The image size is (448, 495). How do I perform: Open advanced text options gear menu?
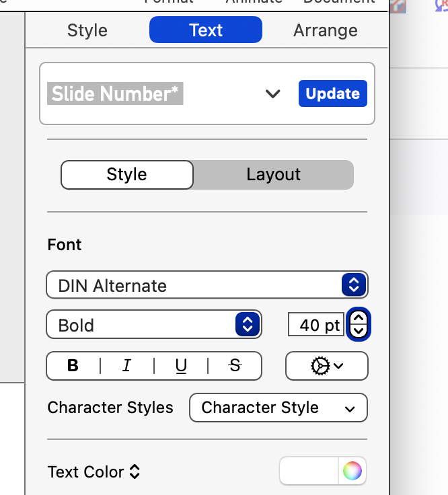click(x=327, y=366)
